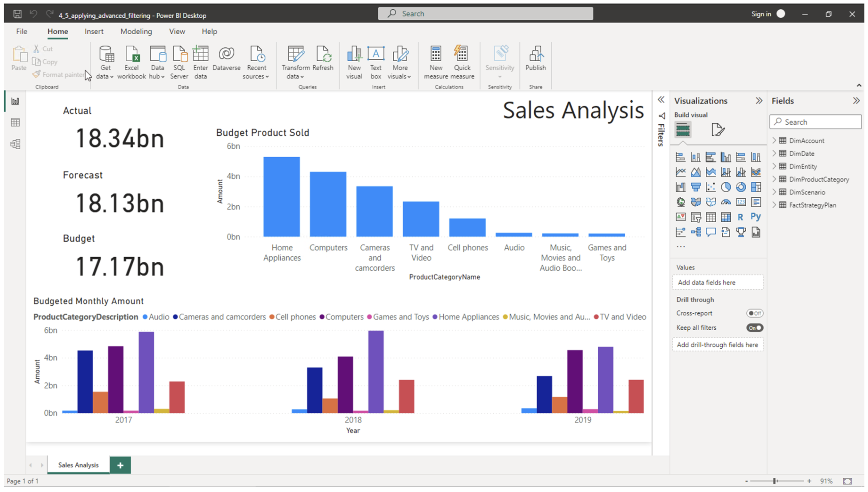
Task: Select the Funnel visual icon
Action: click(696, 187)
